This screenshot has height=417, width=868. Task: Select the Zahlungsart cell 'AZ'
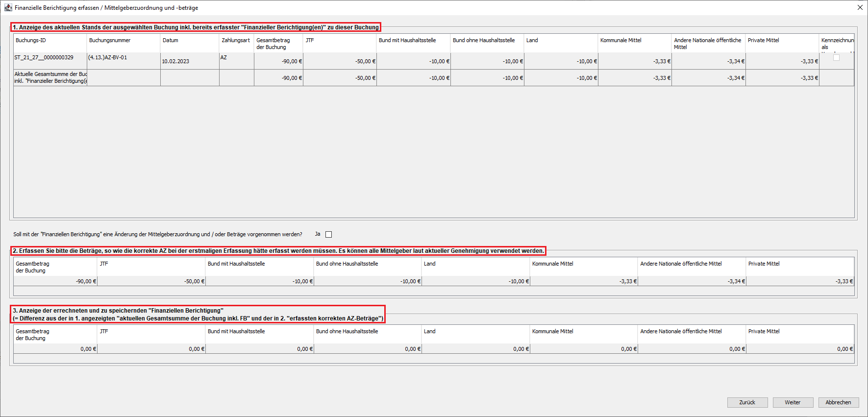pyautogui.click(x=237, y=61)
